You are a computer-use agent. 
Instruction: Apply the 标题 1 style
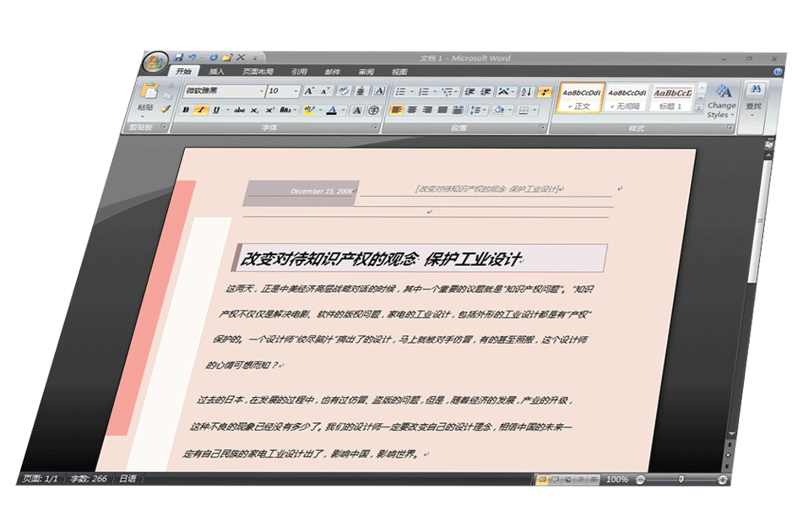pos(672,98)
